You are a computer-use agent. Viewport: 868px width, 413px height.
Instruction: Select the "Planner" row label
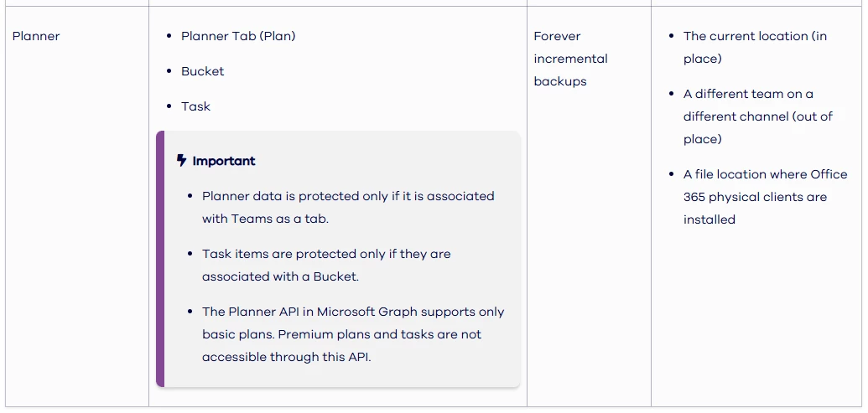pyautogui.click(x=36, y=36)
